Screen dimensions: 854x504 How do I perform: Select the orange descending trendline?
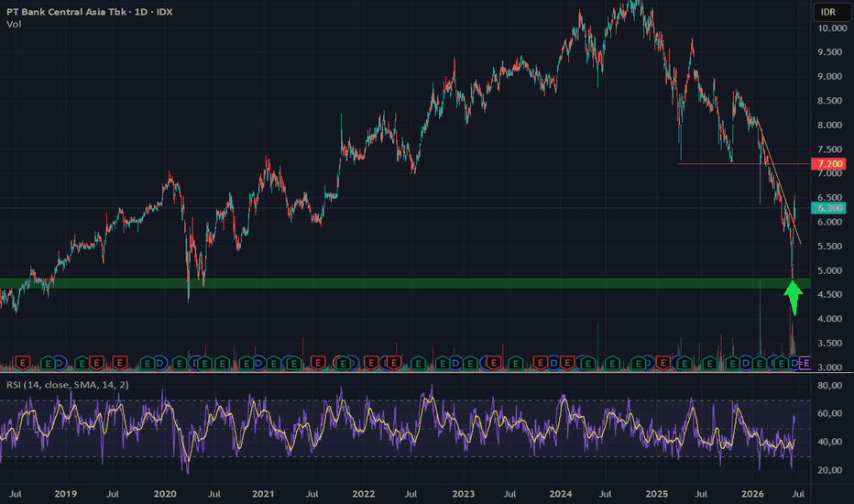[779, 183]
